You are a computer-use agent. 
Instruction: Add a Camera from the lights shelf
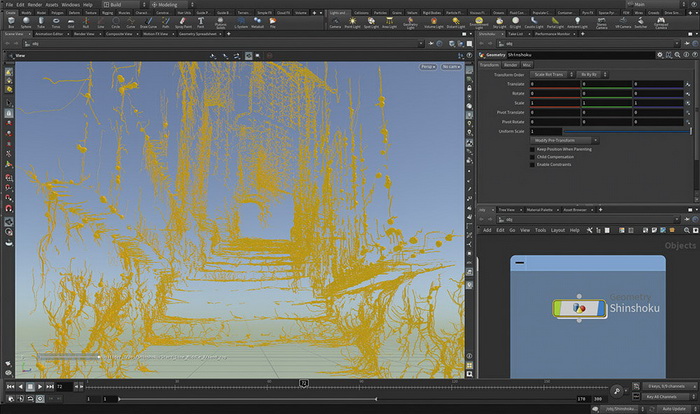335,23
